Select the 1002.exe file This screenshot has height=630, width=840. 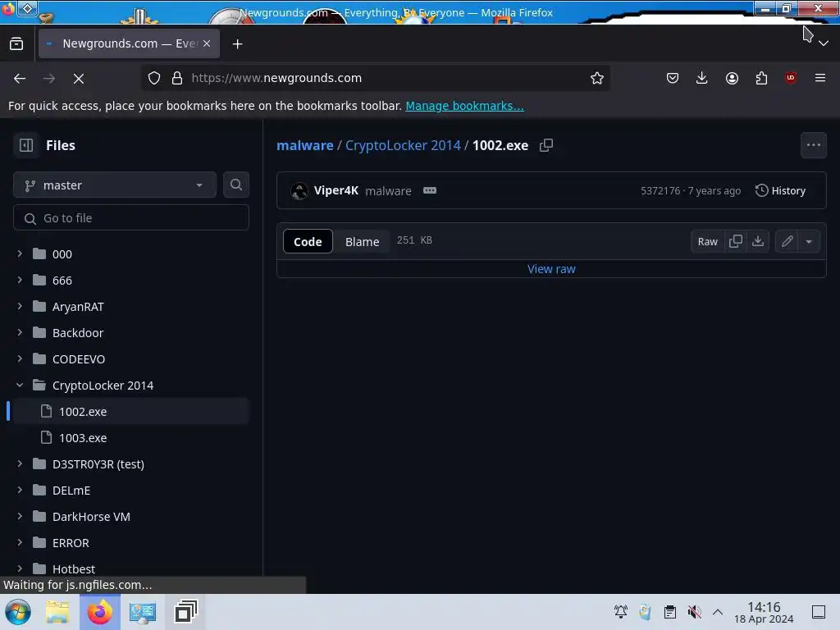pyautogui.click(x=131, y=412)
